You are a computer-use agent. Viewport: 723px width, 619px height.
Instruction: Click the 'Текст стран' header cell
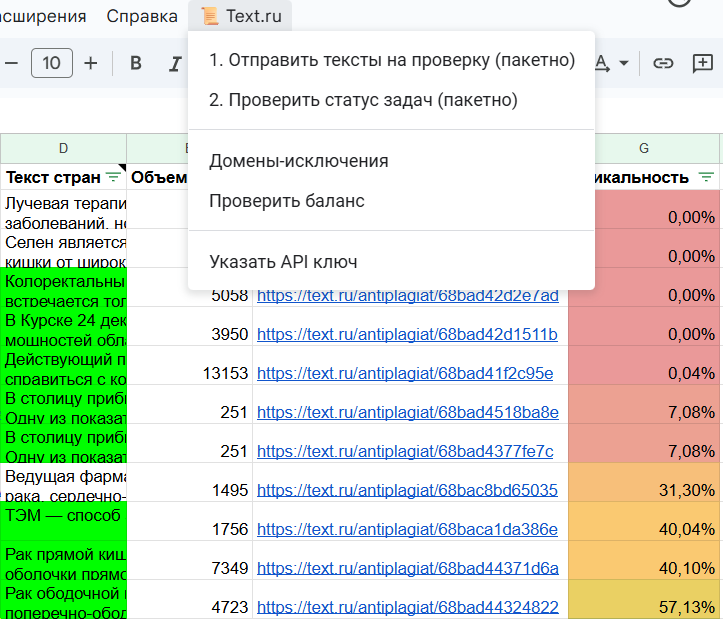coord(64,177)
